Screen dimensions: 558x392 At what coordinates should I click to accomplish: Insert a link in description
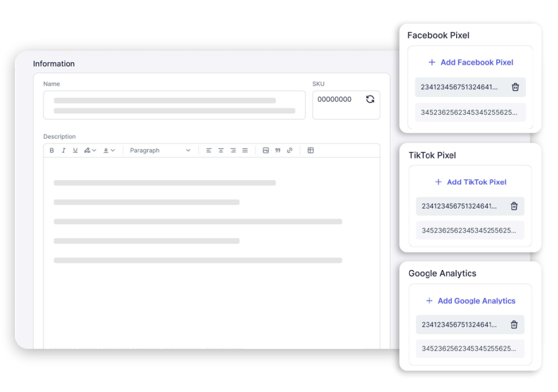(x=289, y=150)
